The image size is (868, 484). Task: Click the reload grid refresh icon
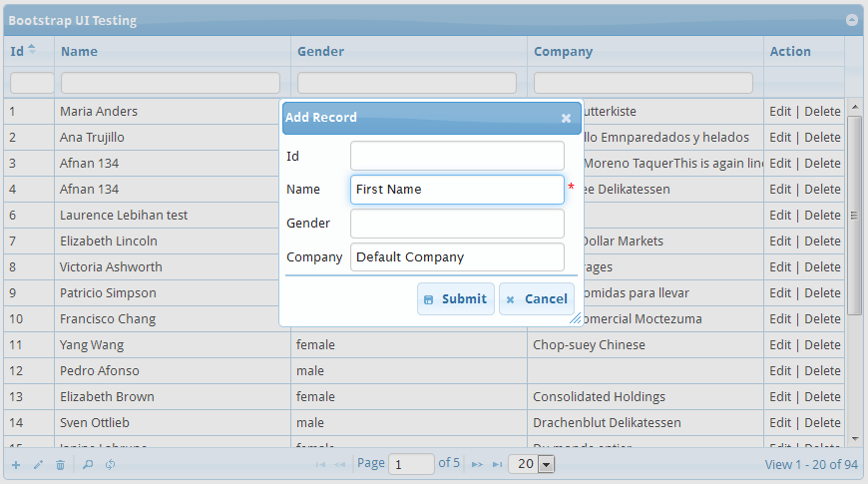point(110,465)
